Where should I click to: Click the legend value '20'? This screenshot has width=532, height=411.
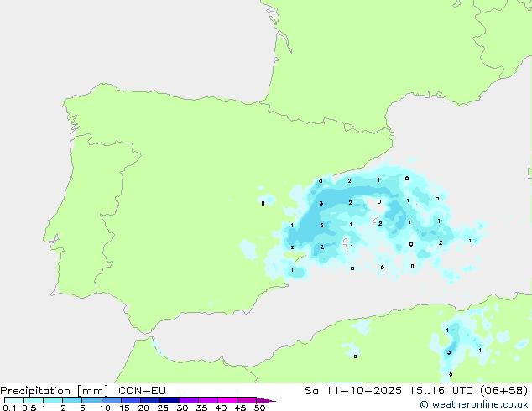(143, 408)
